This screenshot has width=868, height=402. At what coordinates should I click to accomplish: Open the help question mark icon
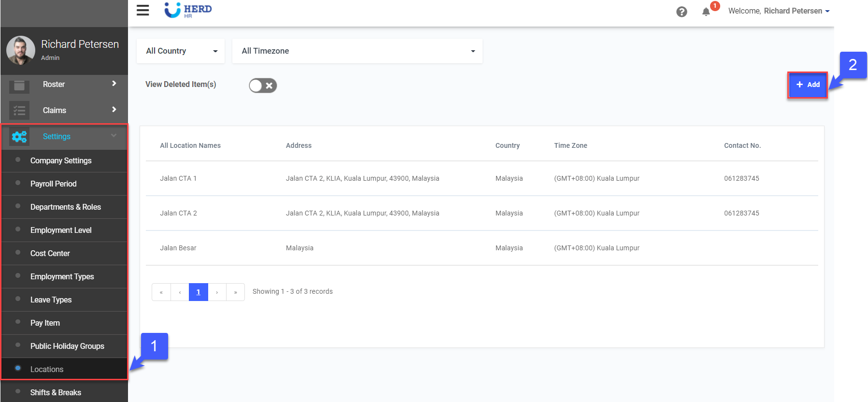tap(681, 12)
